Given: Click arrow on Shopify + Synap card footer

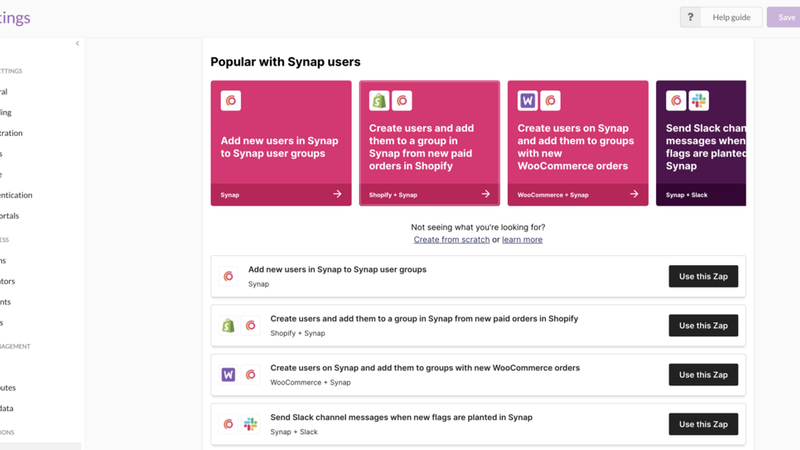Looking at the screenshot, I should [486, 194].
